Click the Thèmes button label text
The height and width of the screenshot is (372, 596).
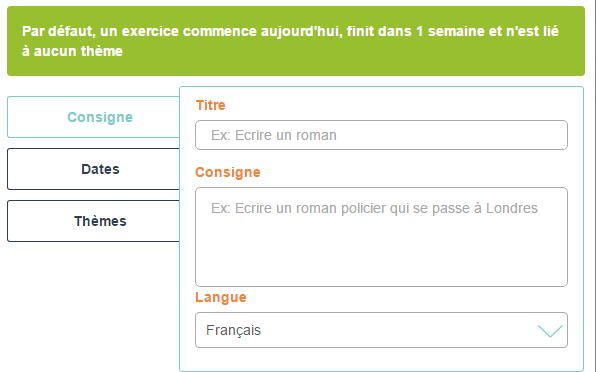click(100, 221)
